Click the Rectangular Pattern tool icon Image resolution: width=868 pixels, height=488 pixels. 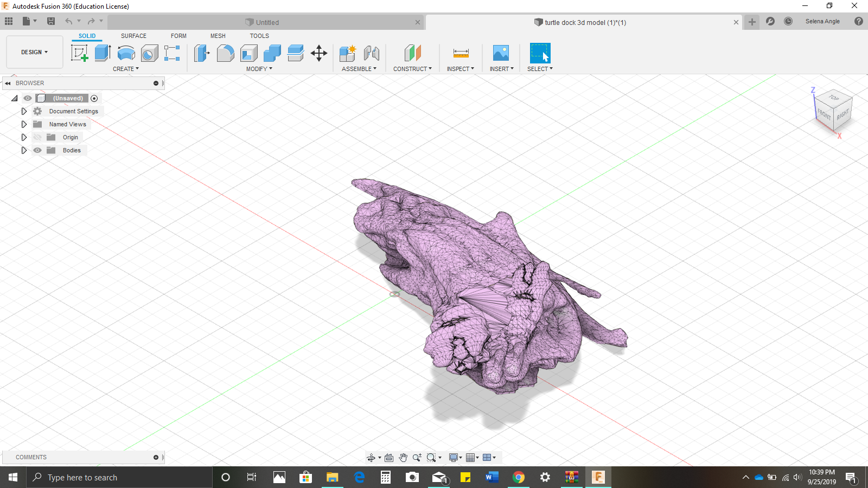point(172,53)
